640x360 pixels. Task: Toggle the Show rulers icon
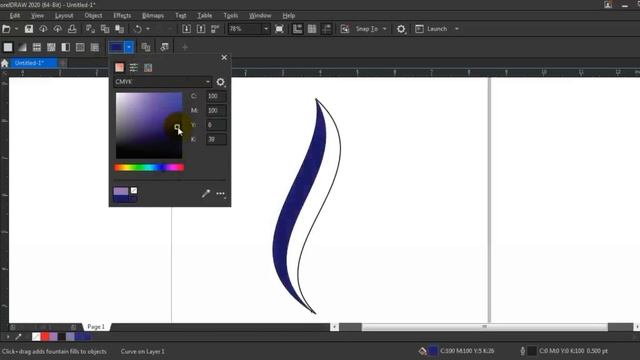point(298,29)
